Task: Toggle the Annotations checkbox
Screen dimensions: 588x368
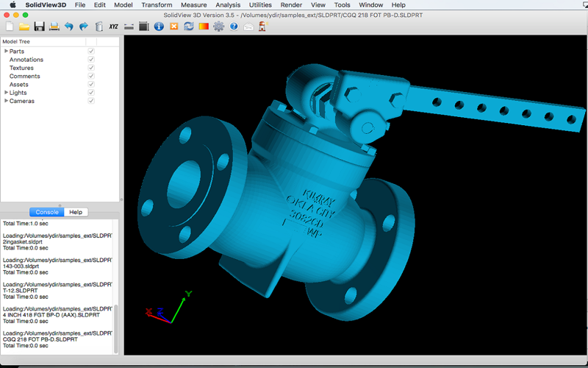Action: coord(91,60)
